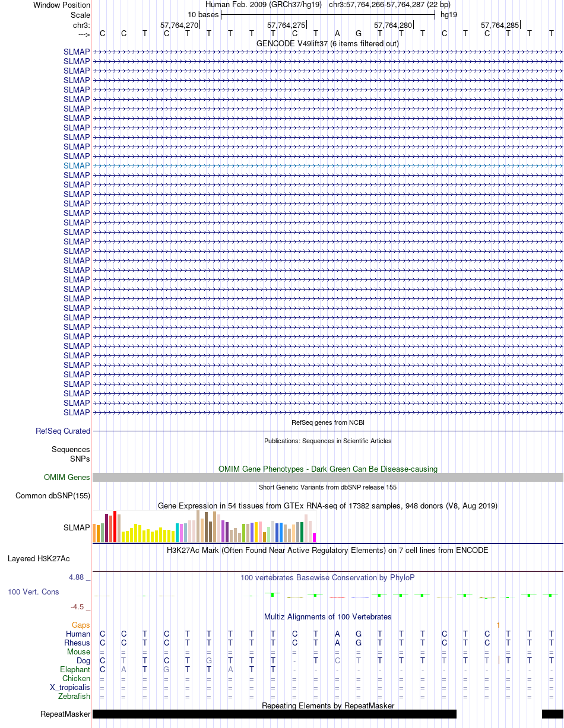Click the green Chicken species label
The image size is (564, 728).
pyautogui.click(x=77, y=679)
